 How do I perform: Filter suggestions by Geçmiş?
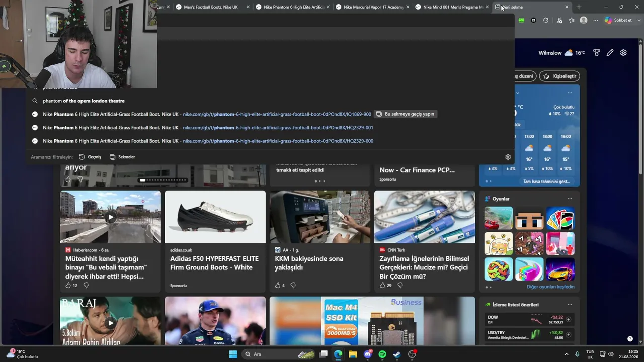(90, 157)
